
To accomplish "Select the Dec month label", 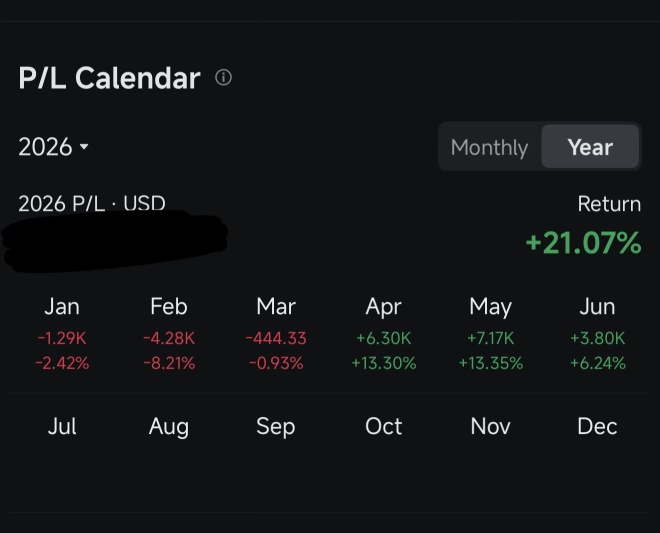I will pos(597,426).
